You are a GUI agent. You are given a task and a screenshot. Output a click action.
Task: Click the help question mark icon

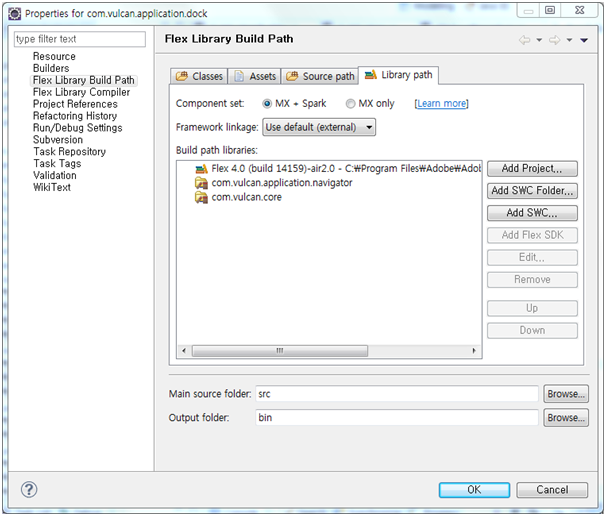[29, 489]
